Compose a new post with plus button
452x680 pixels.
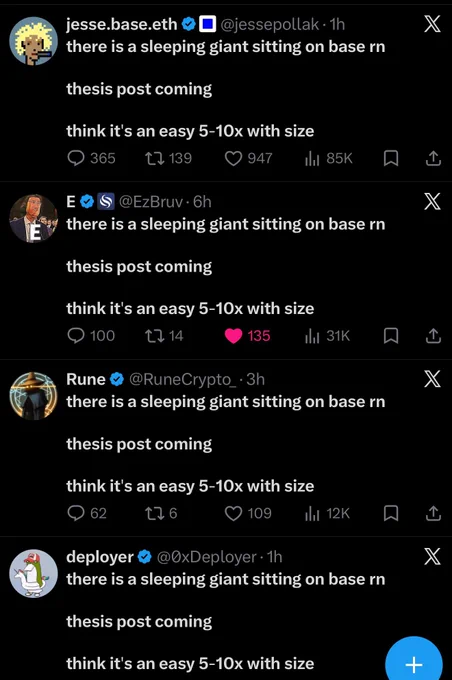[x=414, y=664]
